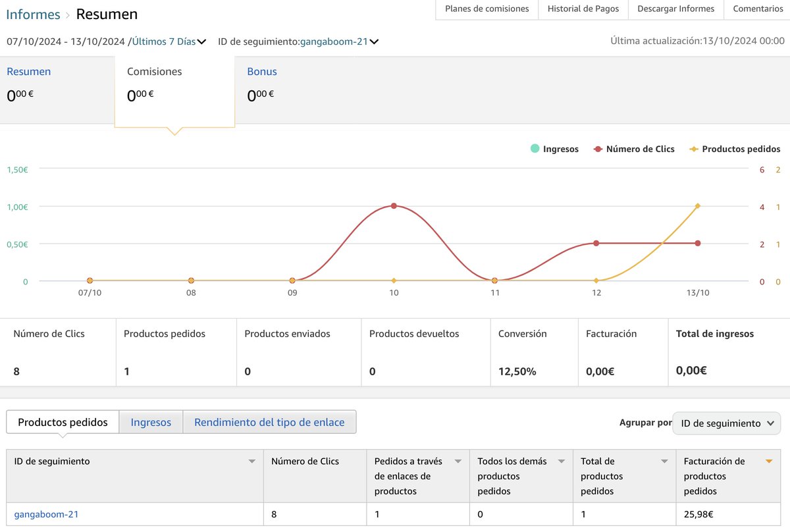Select the Comisiones summary card

coord(174,91)
